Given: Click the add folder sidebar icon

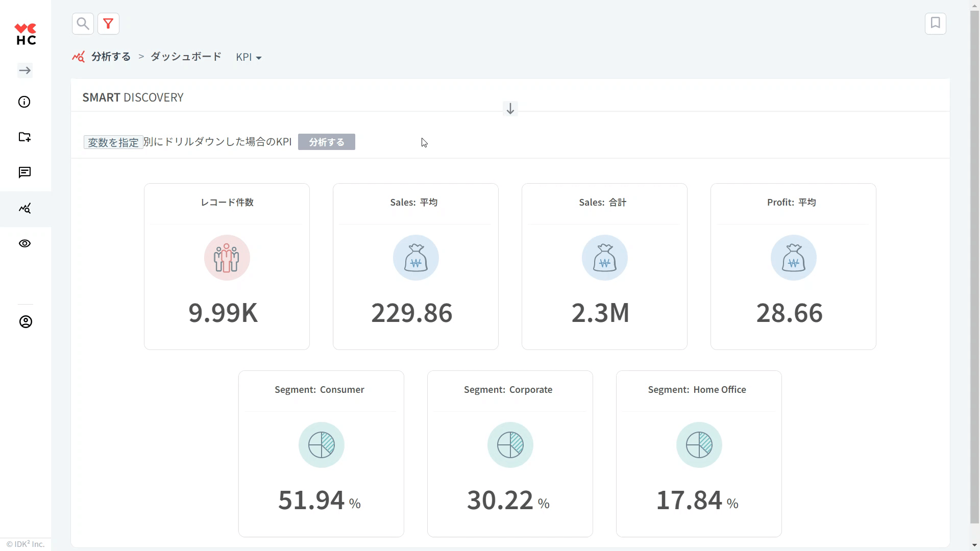Looking at the screenshot, I should [x=24, y=137].
